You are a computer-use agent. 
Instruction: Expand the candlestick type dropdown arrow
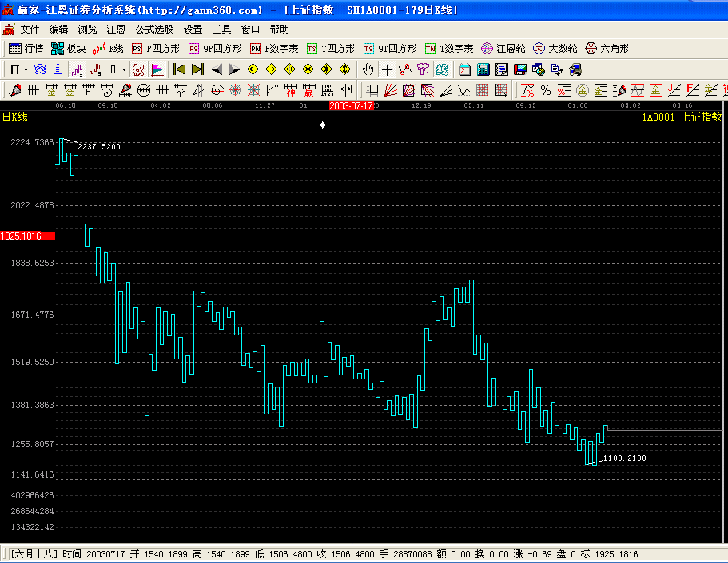[124, 69]
